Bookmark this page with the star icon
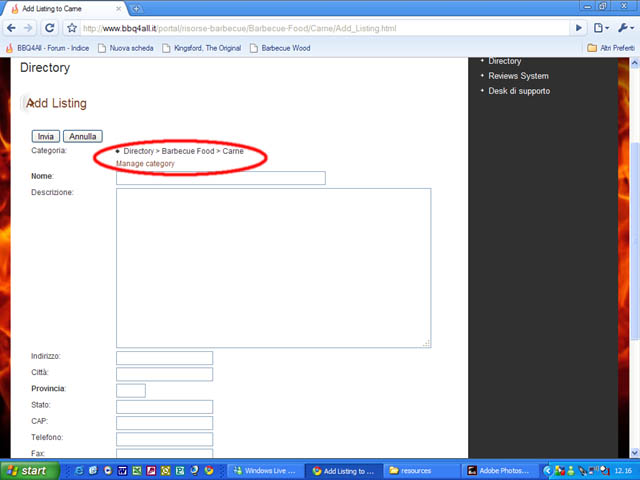 [72, 28]
